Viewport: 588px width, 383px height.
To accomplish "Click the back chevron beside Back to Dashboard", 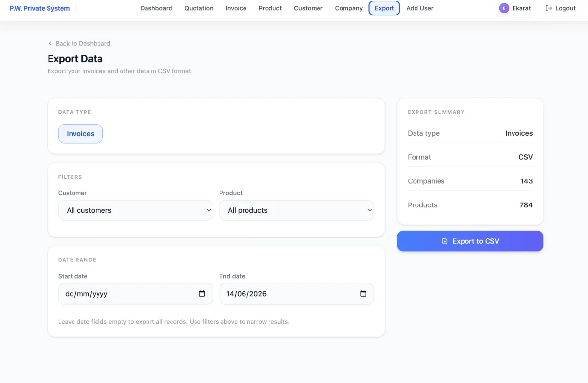I will click(x=50, y=43).
